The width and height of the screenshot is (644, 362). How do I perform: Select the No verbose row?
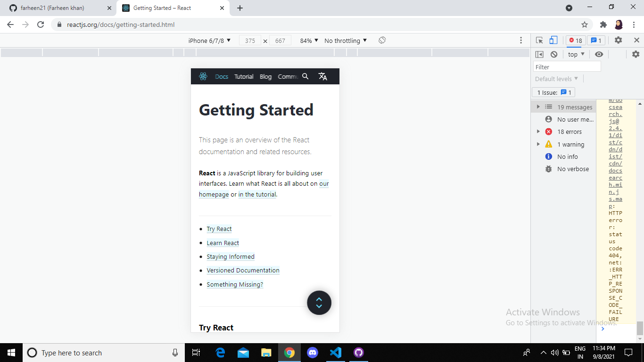pyautogui.click(x=564, y=169)
